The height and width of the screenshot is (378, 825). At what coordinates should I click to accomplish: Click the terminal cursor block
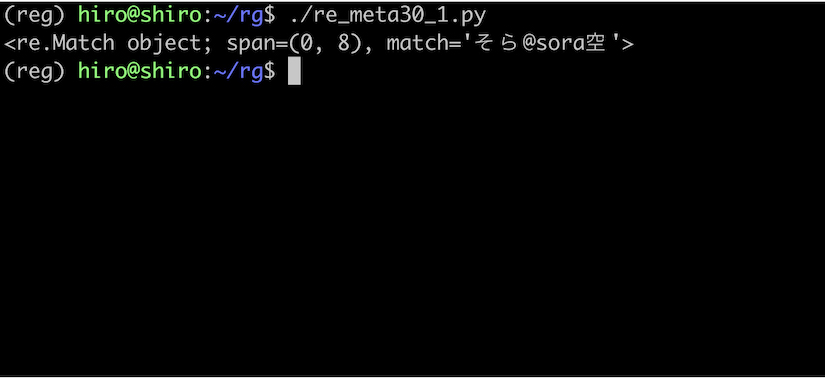[x=295, y=71]
